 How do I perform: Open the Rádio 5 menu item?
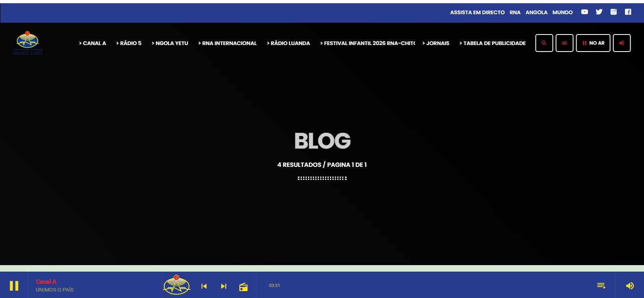point(129,43)
